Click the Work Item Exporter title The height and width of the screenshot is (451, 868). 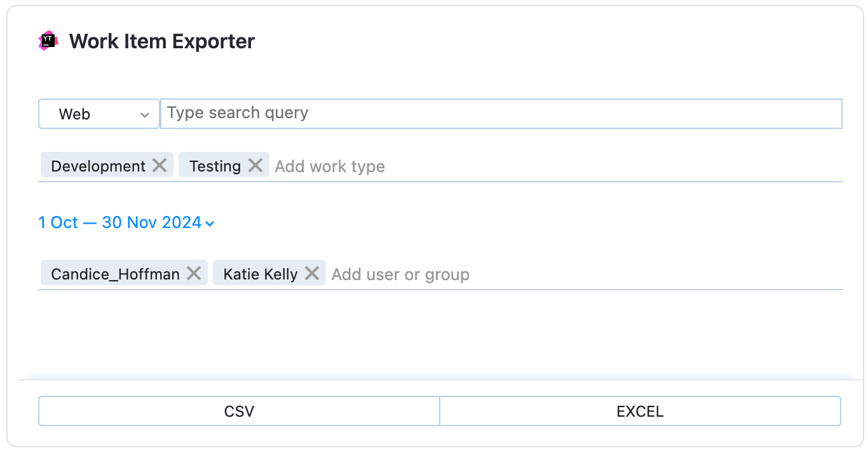click(162, 41)
